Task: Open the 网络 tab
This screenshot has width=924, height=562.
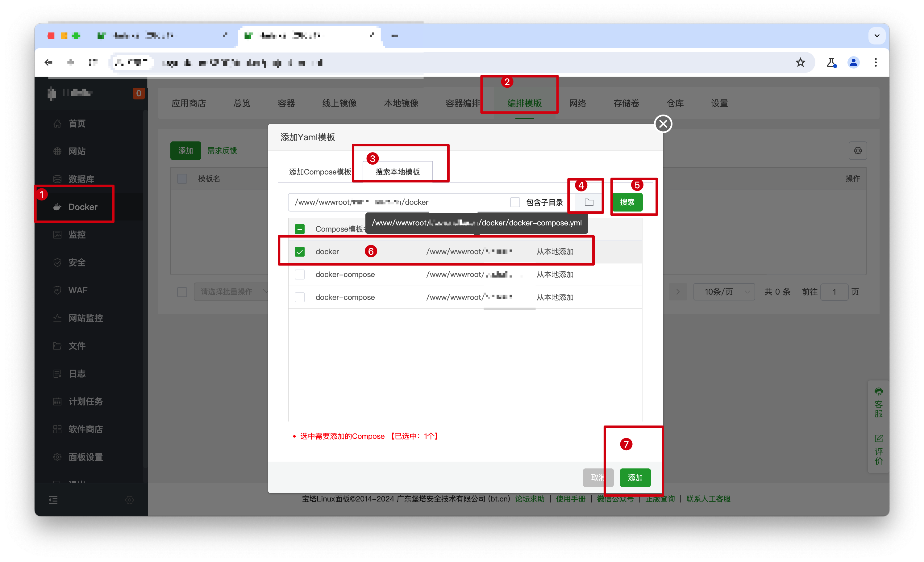Action: click(x=577, y=103)
